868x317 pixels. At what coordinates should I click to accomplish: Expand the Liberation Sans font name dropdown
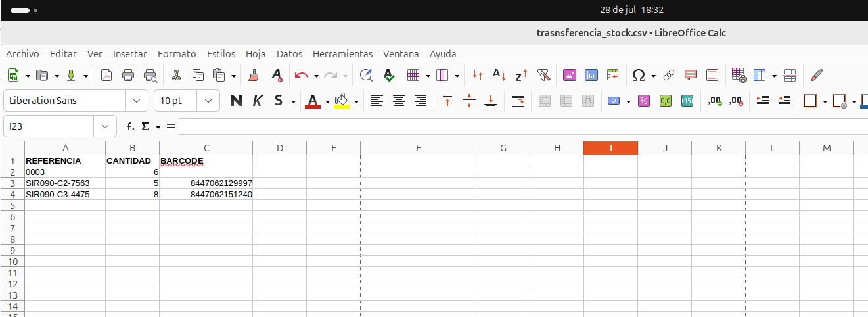[137, 101]
